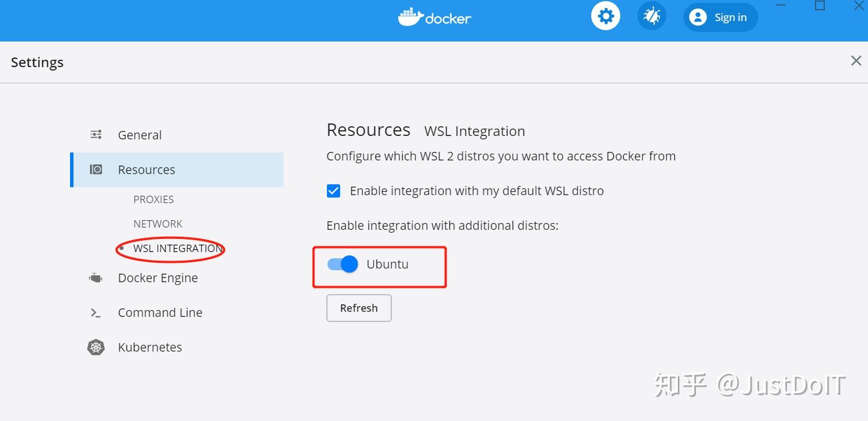Click the Command Line terminal icon
Image resolution: width=868 pixels, height=421 pixels.
pyautogui.click(x=96, y=312)
